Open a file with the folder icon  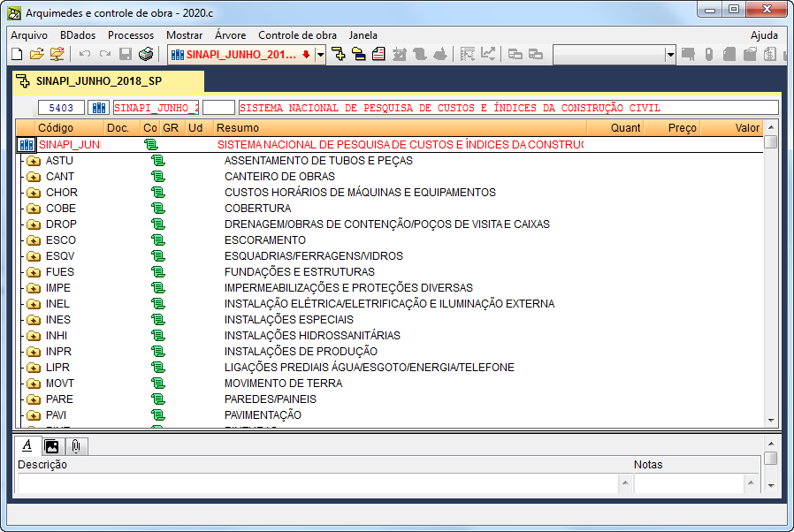[36, 54]
